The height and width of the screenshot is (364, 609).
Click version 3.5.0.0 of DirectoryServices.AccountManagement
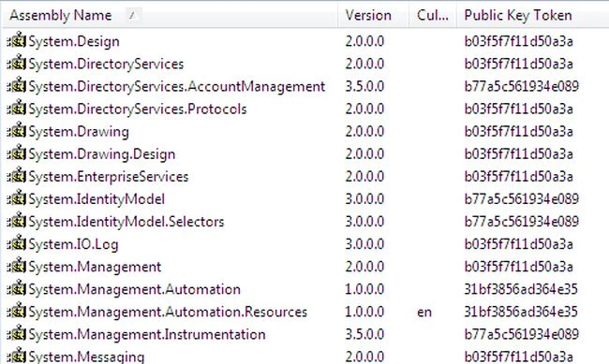(364, 86)
